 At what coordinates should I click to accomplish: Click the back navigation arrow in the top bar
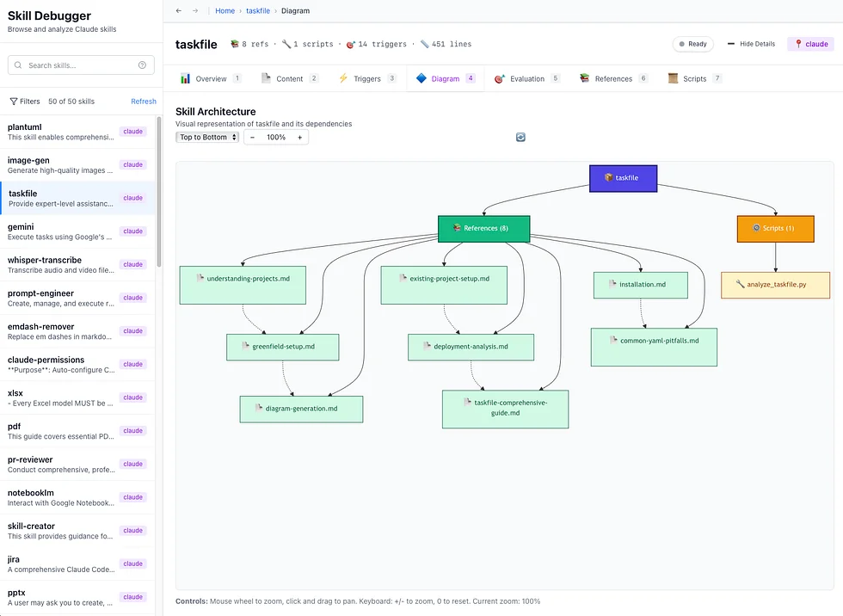pyautogui.click(x=179, y=10)
